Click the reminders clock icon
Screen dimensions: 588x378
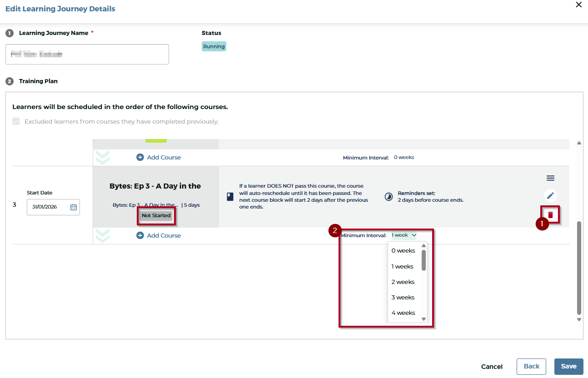[x=389, y=197]
